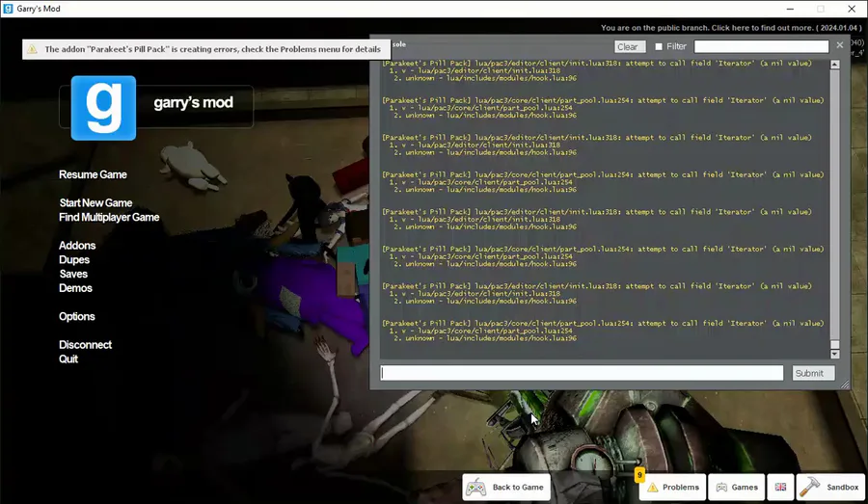Open the Dupes menu
The width and height of the screenshot is (868, 504).
pos(74,260)
